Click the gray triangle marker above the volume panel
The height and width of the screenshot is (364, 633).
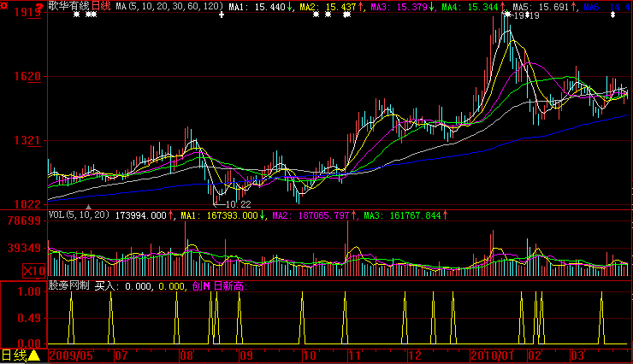(88, 206)
